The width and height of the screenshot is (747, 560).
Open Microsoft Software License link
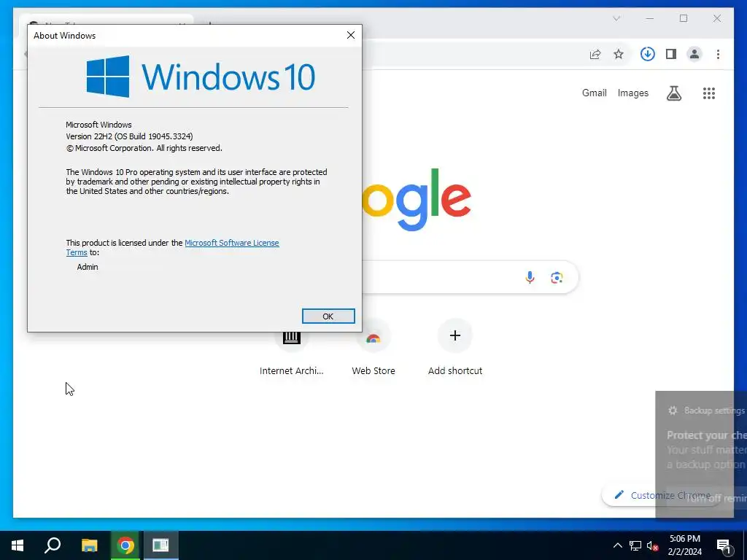[231, 243]
